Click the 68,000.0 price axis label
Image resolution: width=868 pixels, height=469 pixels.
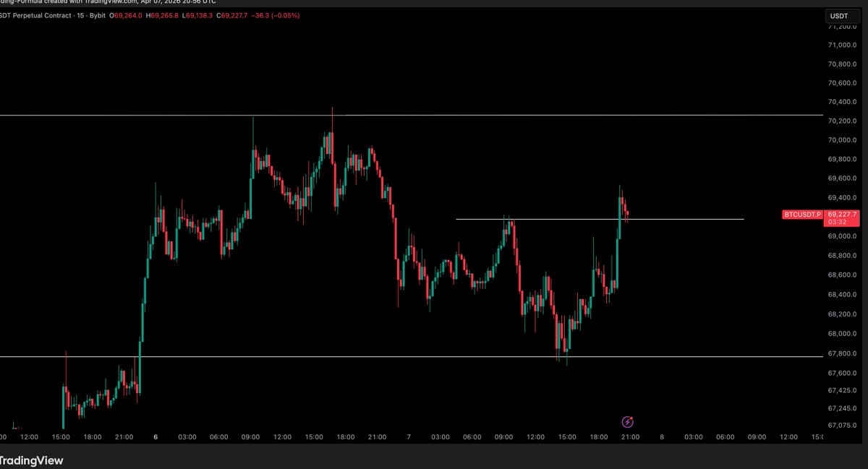pos(843,334)
